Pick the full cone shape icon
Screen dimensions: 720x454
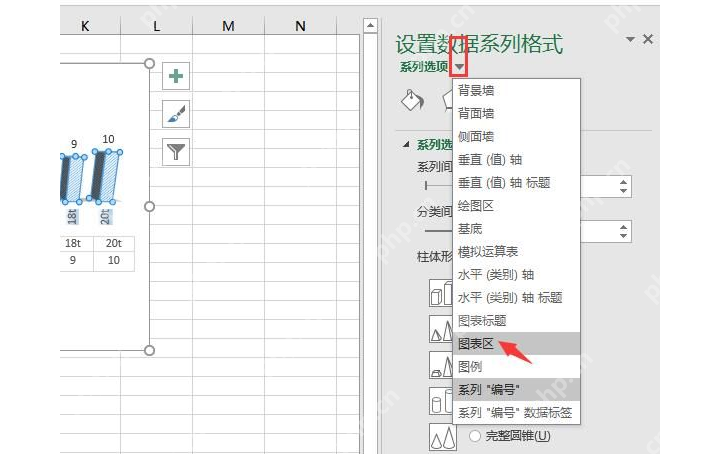pyautogui.click(x=443, y=437)
